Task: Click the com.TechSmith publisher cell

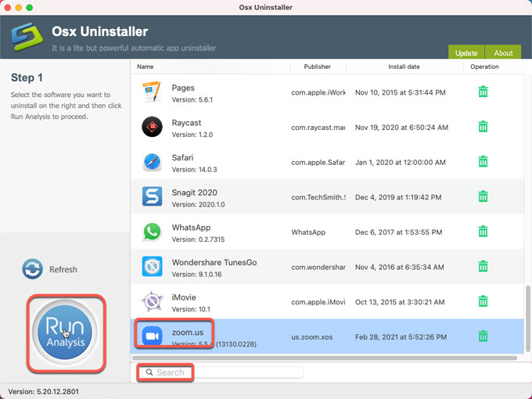Action: (x=318, y=197)
